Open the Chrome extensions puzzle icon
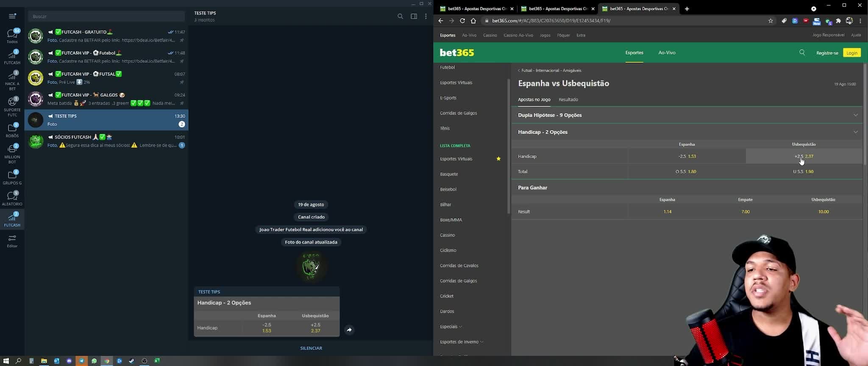This screenshot has width=868, height=366. point(838,21)
